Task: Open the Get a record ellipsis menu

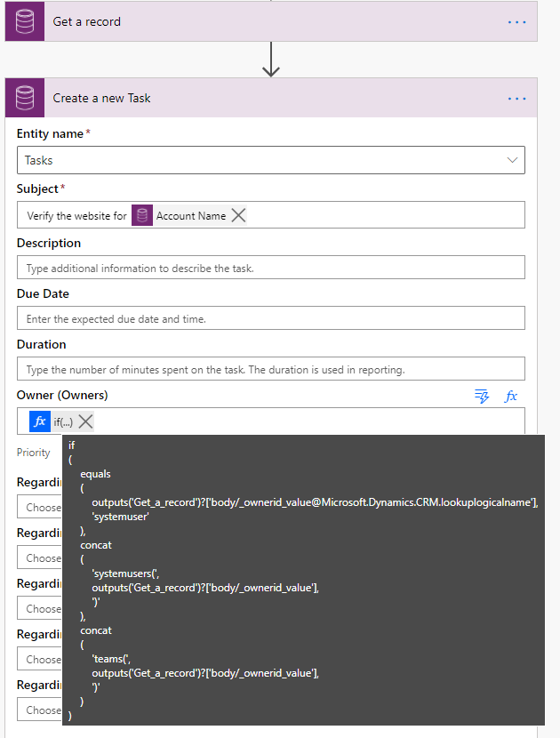Action: point(516,22)
